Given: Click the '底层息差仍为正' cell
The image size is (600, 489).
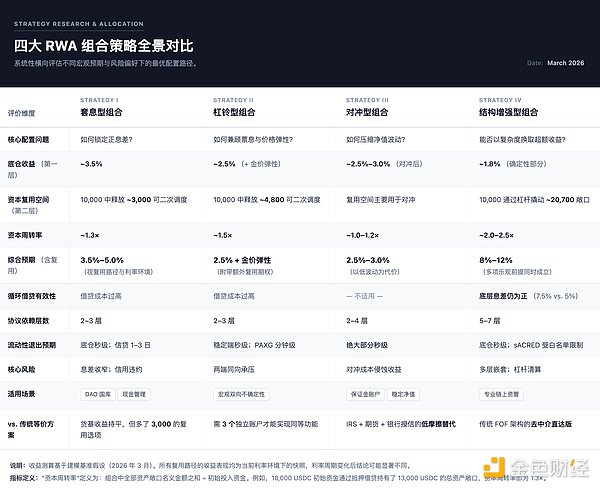Looking at the screenshot, I should (503, 296).
